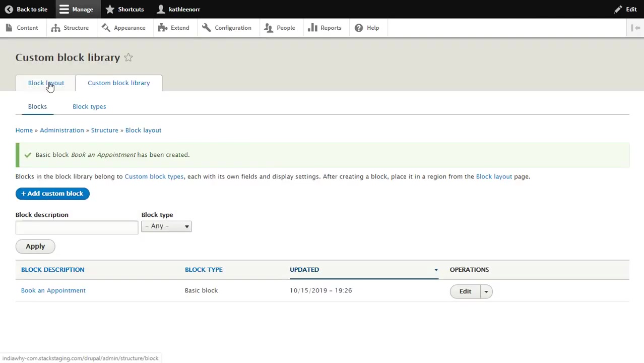This screenshot has height=363, width=644.
Task: Follow the Custom block types link
Action: click(154, 176)
